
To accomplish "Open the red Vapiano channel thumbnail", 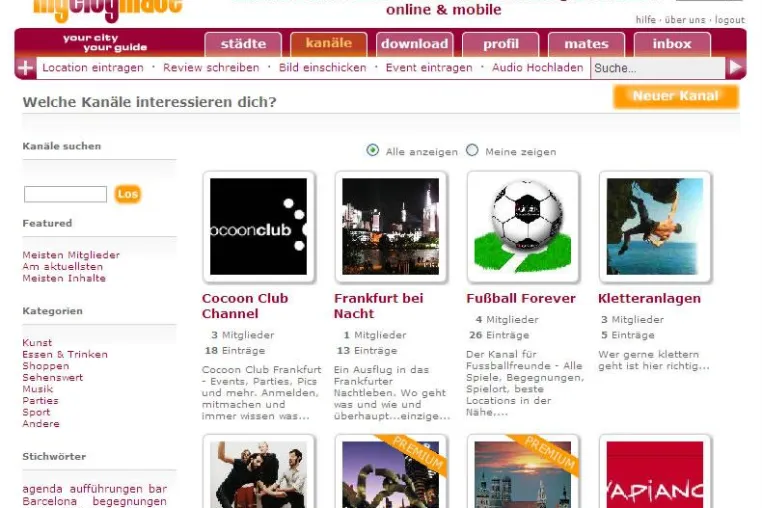I will pyautogui.click(x=655, y=472).
